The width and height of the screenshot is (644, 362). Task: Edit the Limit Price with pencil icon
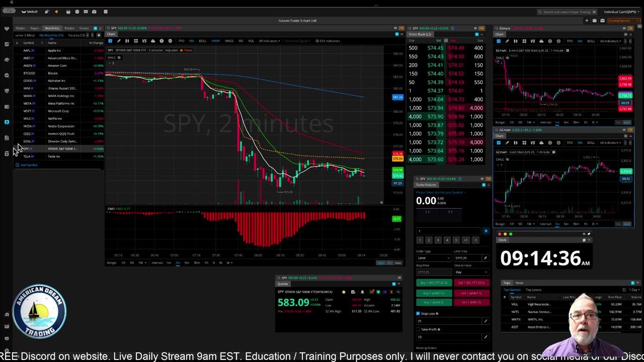click(486, 258)
